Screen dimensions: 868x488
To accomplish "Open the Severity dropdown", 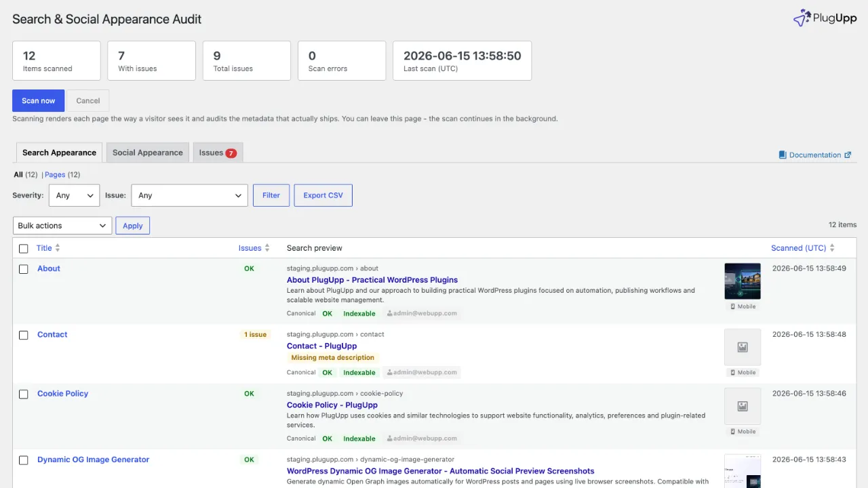I will point(75,195).
